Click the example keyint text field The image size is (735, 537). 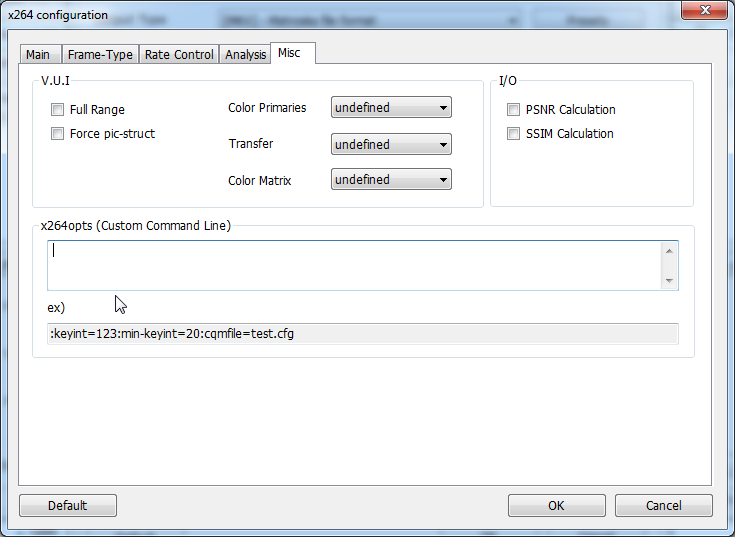tap(363, 334)
